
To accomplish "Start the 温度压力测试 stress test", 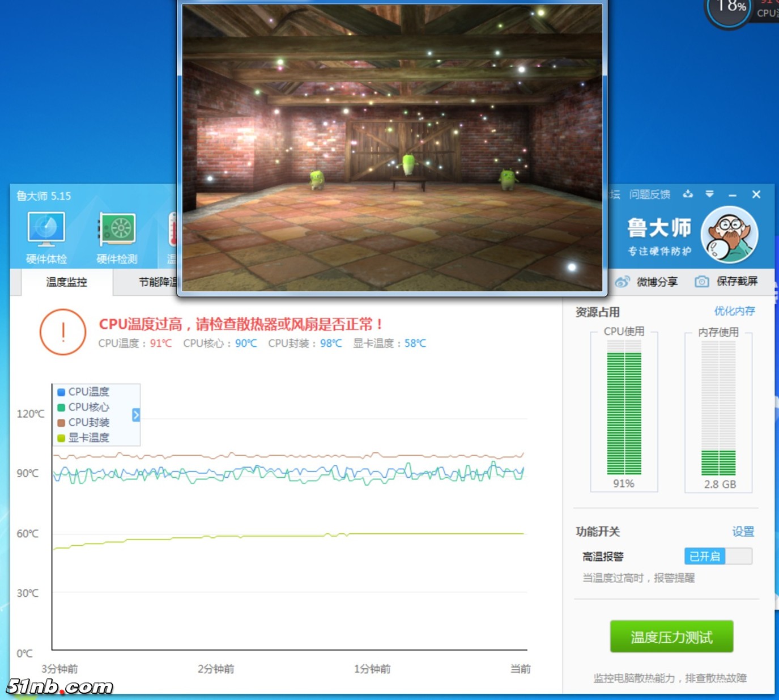I will [671, 637].
